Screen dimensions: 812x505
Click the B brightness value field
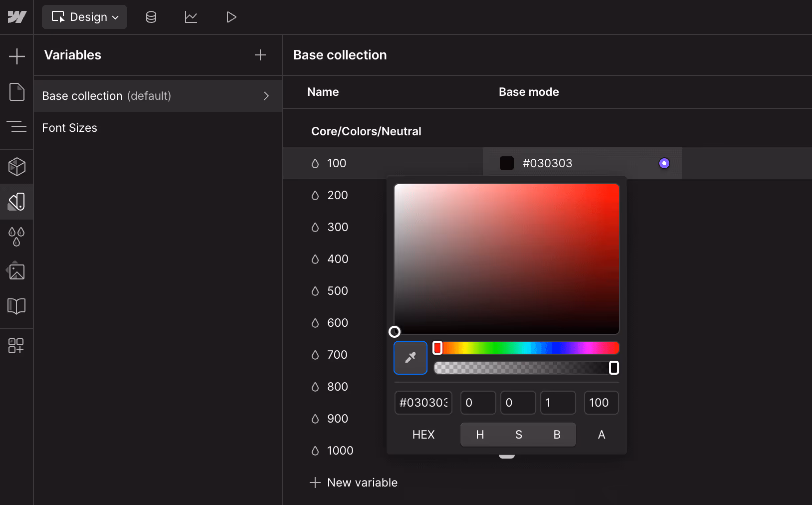(x=558, y=403)
